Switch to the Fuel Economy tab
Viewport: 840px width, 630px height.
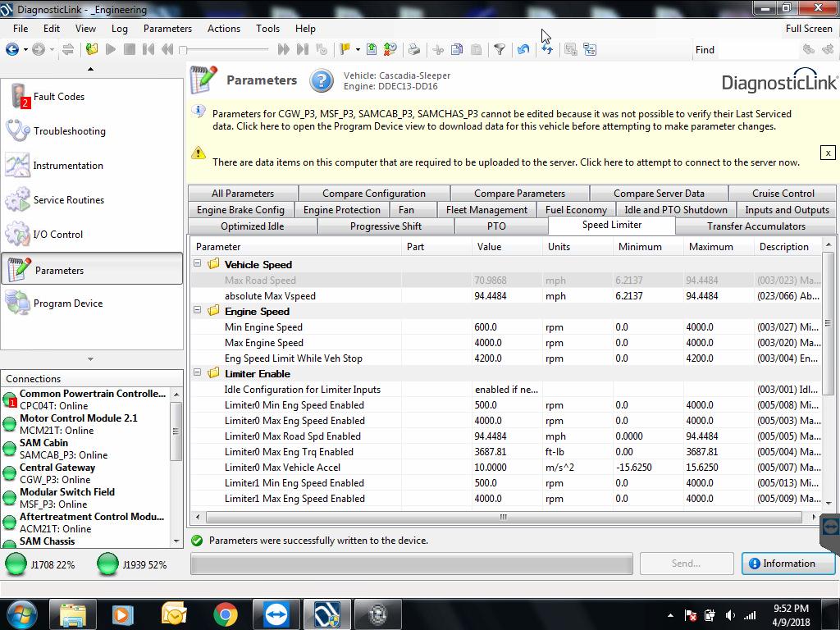pos(576,210)
